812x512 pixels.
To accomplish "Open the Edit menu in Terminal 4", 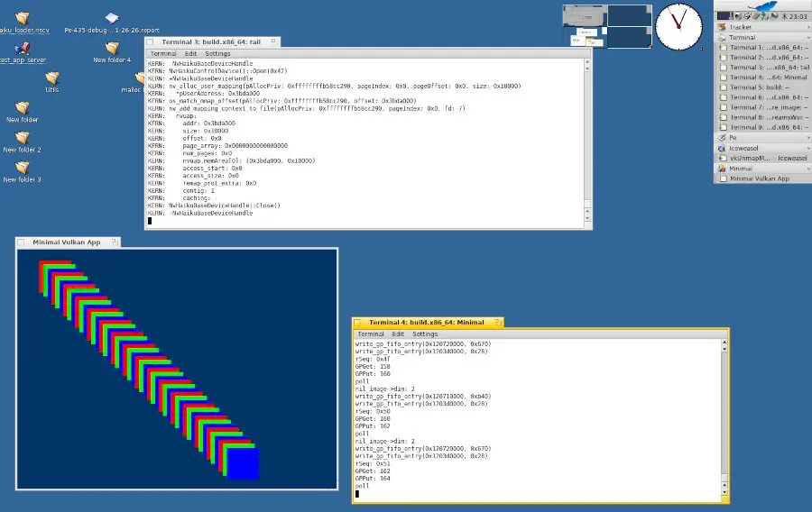I will 398,334.
